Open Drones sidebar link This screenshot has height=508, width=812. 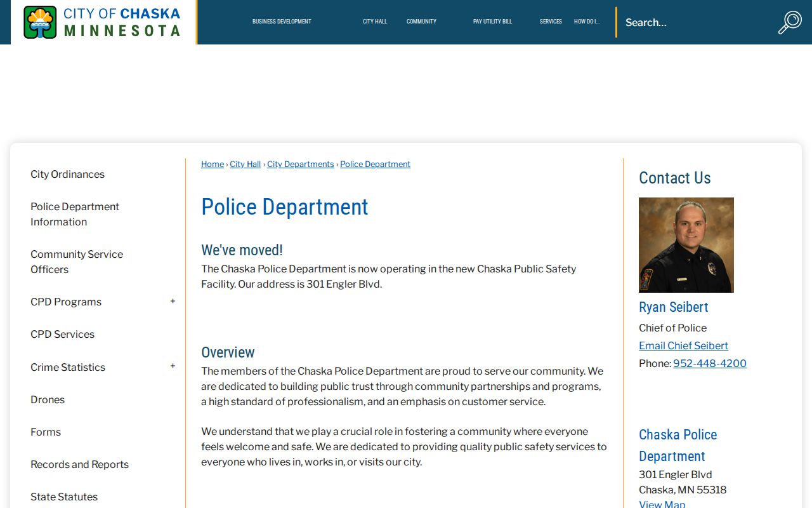point(48,399)
